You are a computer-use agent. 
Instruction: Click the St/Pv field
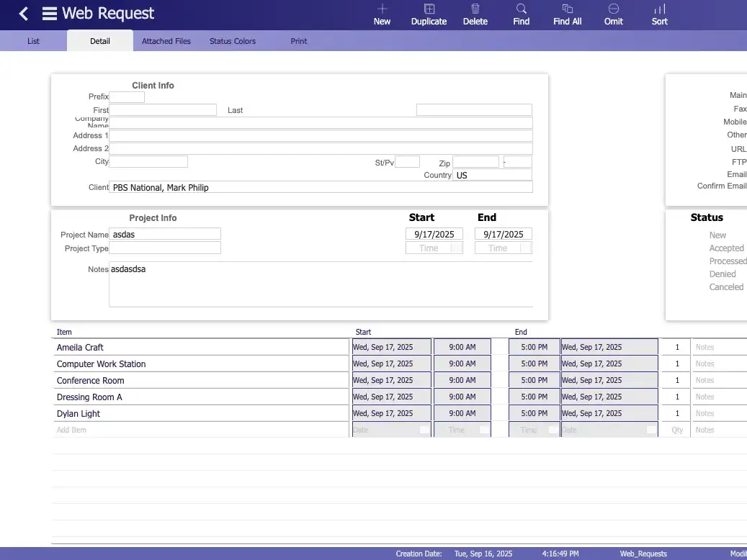click(407, 161)
